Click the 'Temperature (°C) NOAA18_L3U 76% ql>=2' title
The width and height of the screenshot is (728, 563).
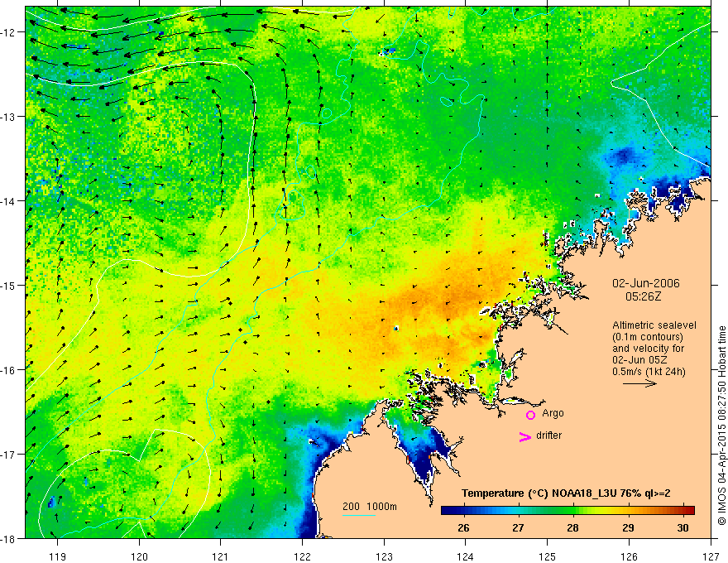point(566,493)
